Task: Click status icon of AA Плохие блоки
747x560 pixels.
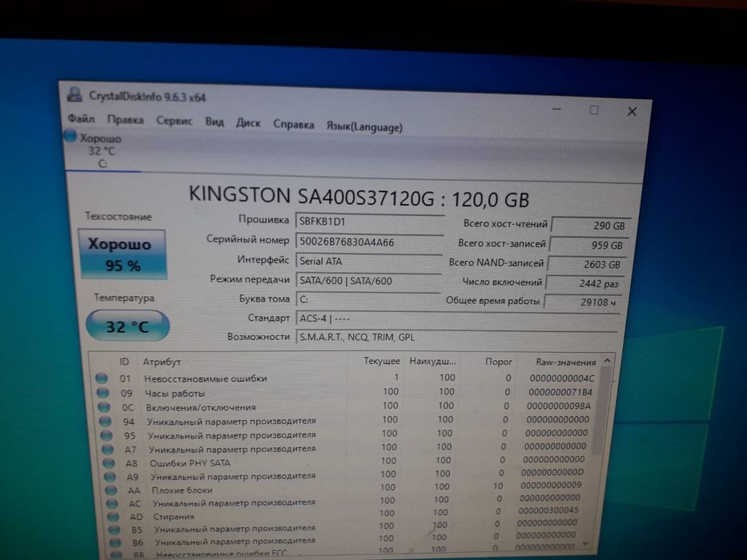Action: pos(111,490)
